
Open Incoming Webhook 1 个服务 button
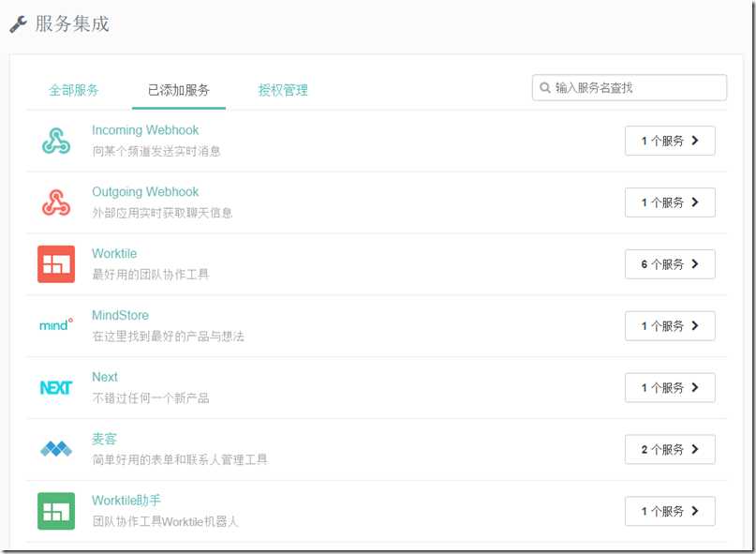tap(670, 141)
